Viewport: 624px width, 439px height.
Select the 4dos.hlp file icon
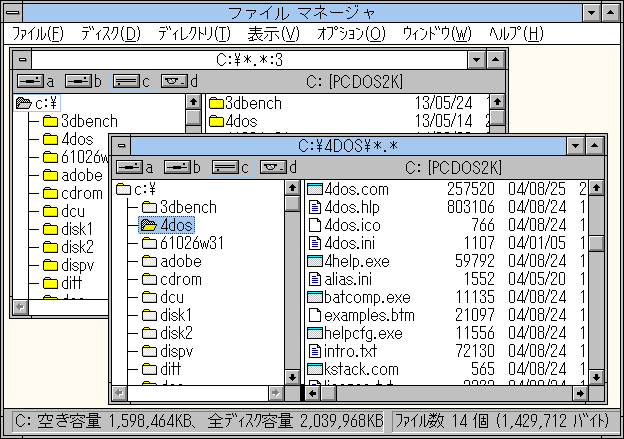click(x=315, y=207)
